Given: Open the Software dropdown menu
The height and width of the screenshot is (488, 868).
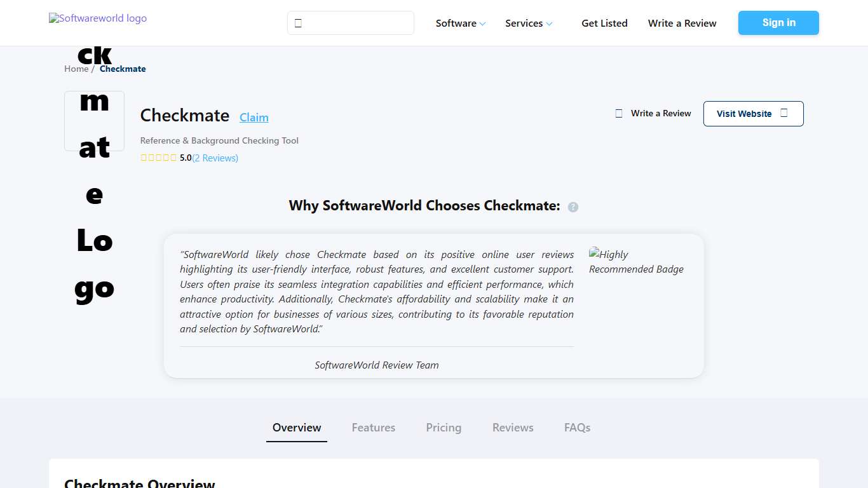Looking at the screenshot, I should click(460, 23).
